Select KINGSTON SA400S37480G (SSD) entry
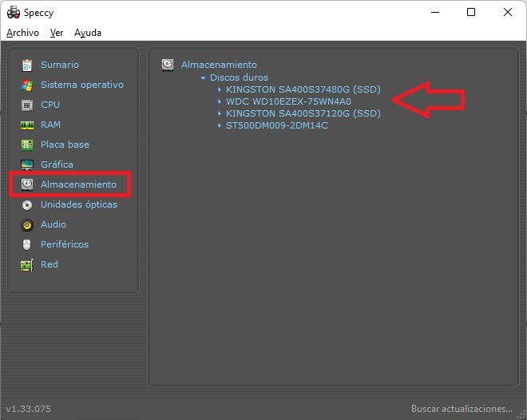 coord(303,89)
